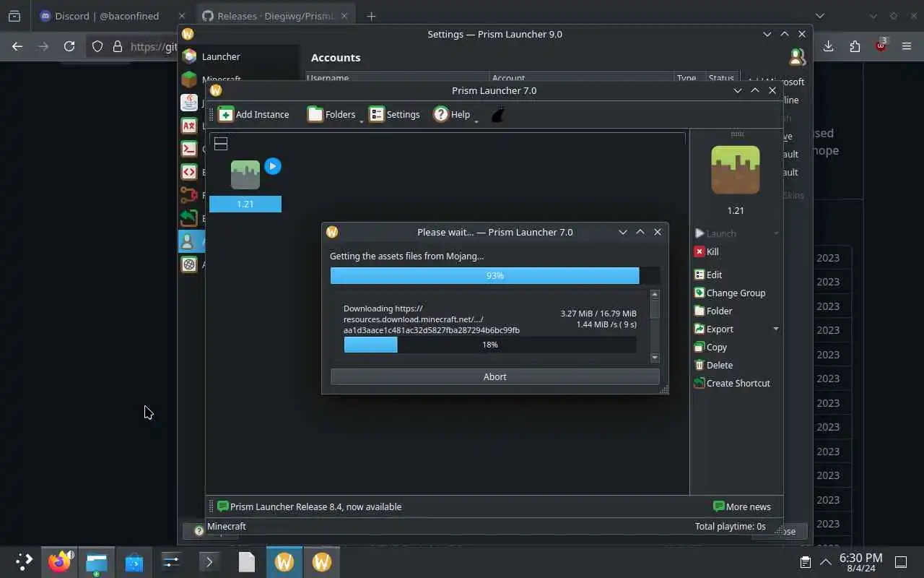Click the 93% overall progress bar

click(x=494, y=275)
